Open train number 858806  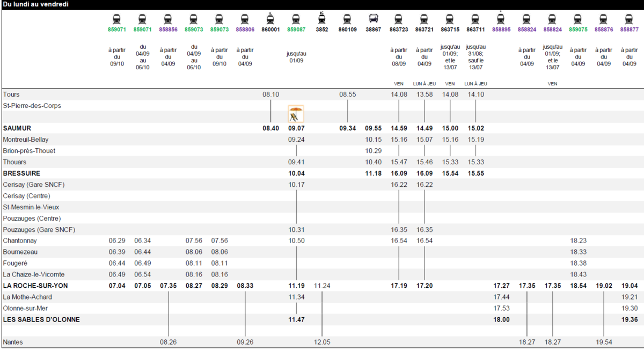tap(245, 30)
